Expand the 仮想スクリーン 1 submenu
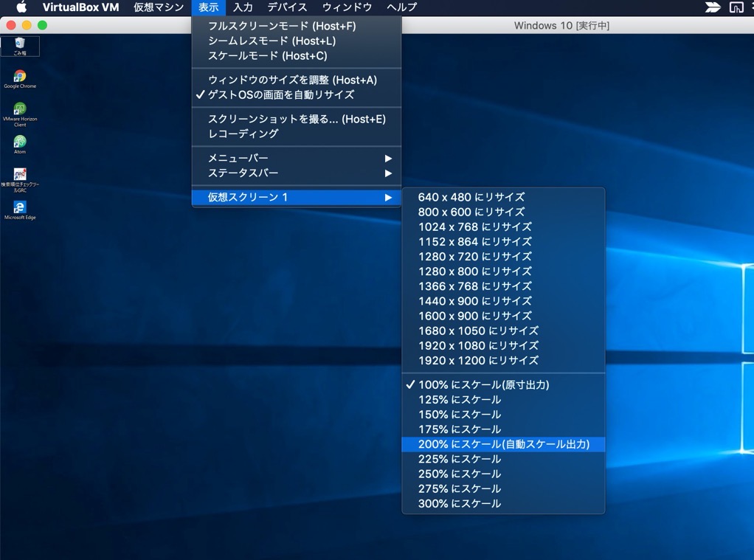The image size is (754, 560). 297,197
